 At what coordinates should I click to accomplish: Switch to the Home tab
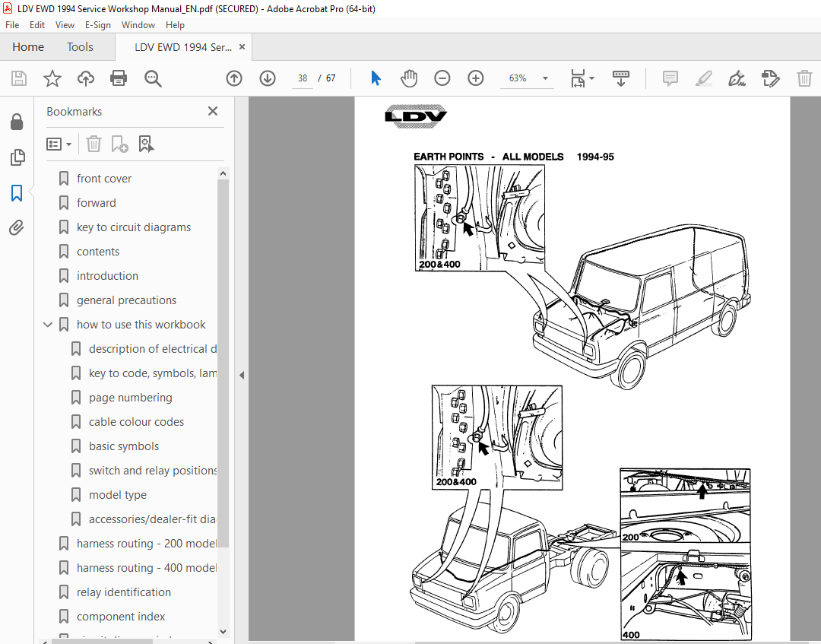point(28,47)
